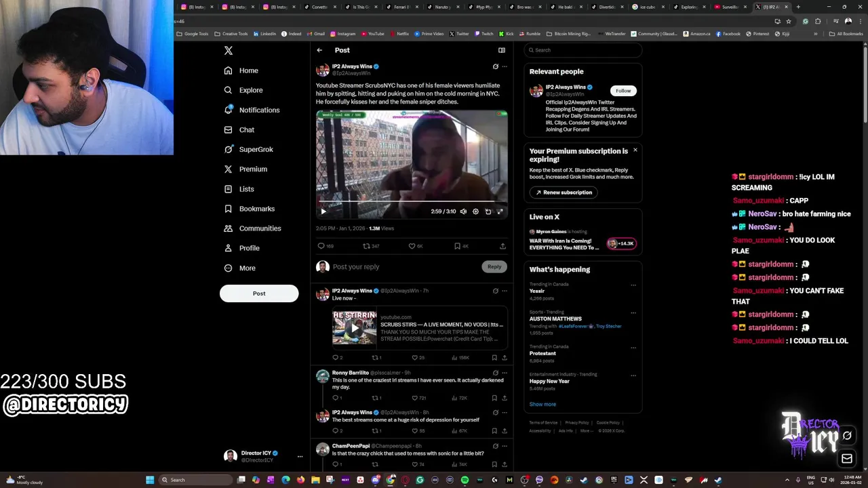Screen dimensions: 868x488
Task: Open three-dot menu on Ronny Barrilito reply
Action: (505, 373)
